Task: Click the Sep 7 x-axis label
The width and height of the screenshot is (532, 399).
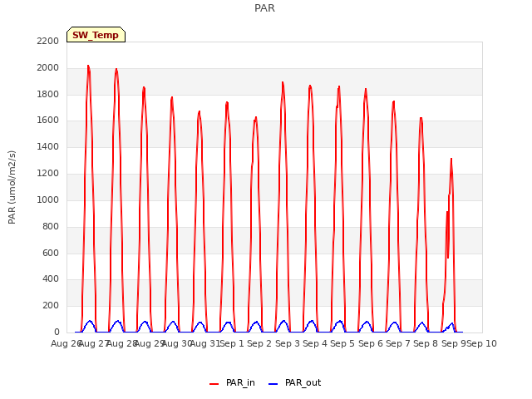Action: pyautogui.click(x=398, y=343)
